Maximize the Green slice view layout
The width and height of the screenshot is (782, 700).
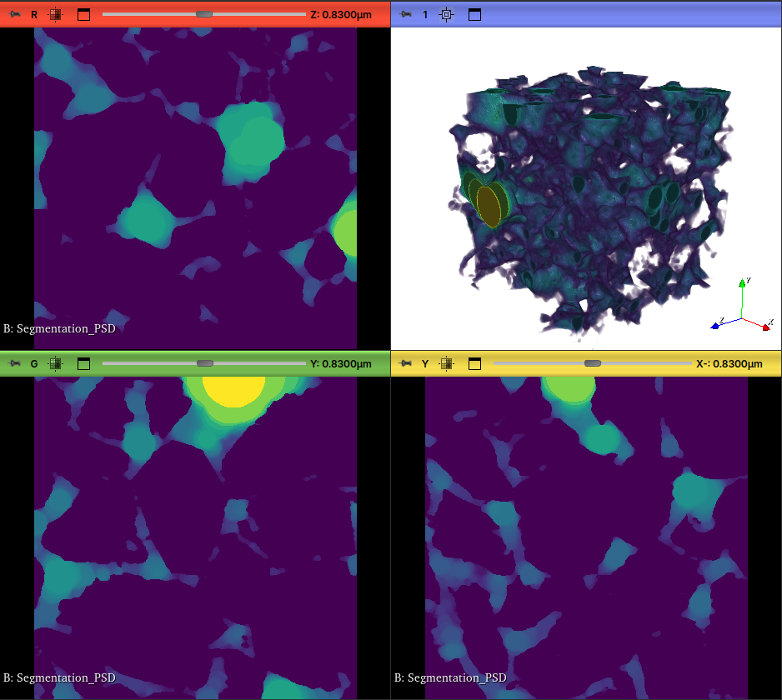tap(83, 363)
